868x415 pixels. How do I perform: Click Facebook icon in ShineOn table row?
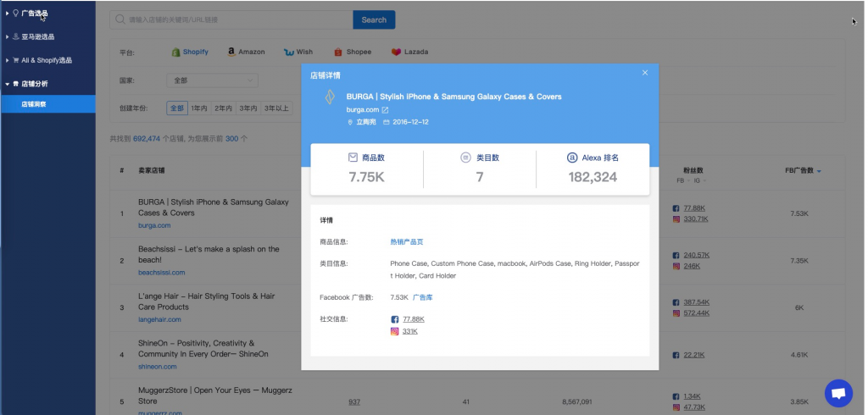point(676,355)
